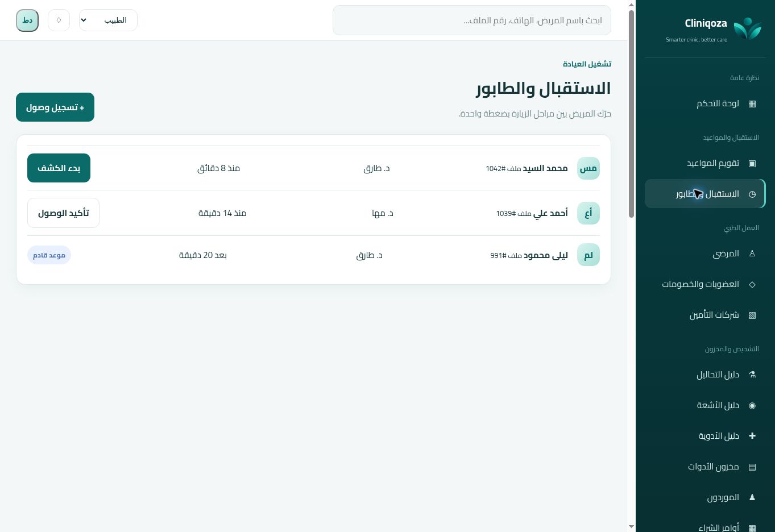Open the دط user avatar

click(27, 20)
